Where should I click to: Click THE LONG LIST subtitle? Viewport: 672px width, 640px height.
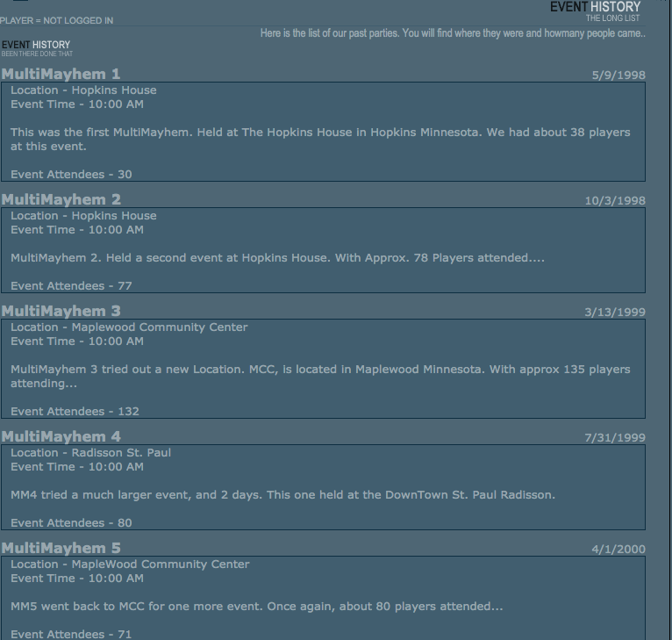(x=613, y=18)
